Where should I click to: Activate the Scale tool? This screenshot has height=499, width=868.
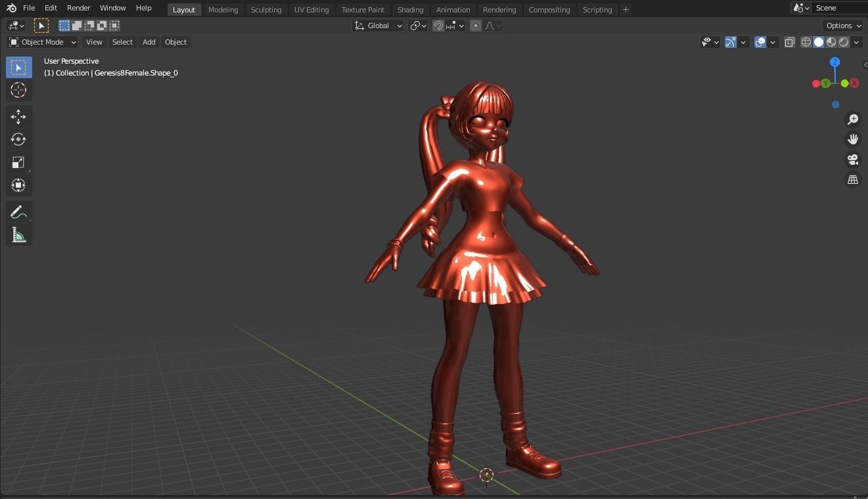(18, 162)
